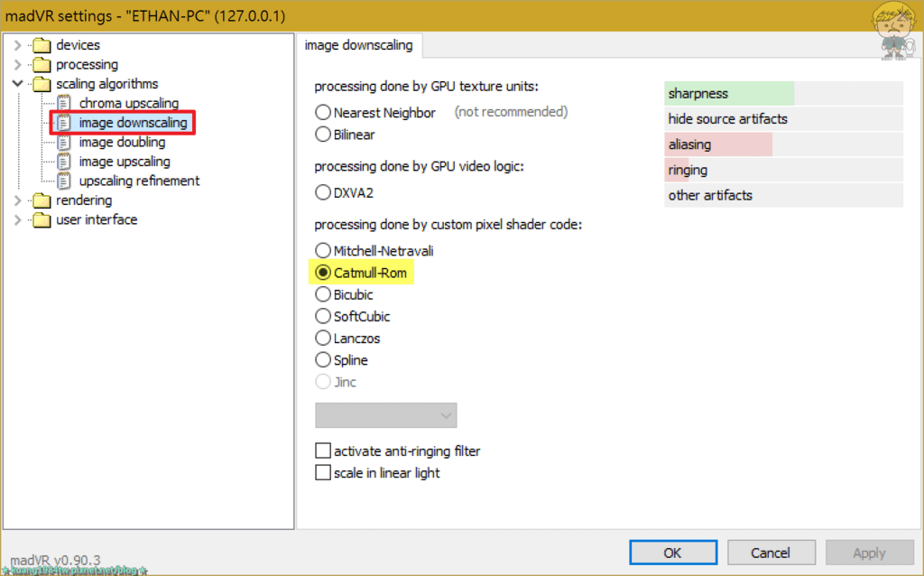Click the image downscaling tab
The height and width of the screenshot is (576, 924).
359,45
